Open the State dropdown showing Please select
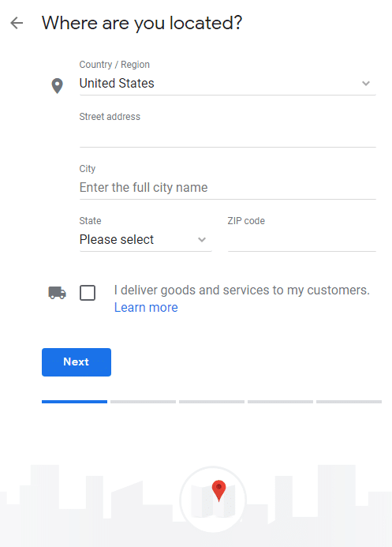The width and height of the screenshot is (392, 547). pyautogui.click(x=146, y=240)
